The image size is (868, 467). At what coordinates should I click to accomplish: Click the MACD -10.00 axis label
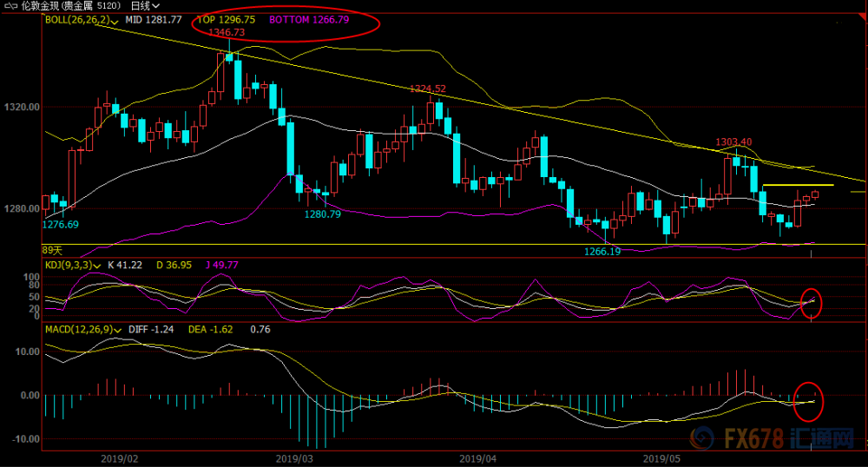[x=25, y=439]
